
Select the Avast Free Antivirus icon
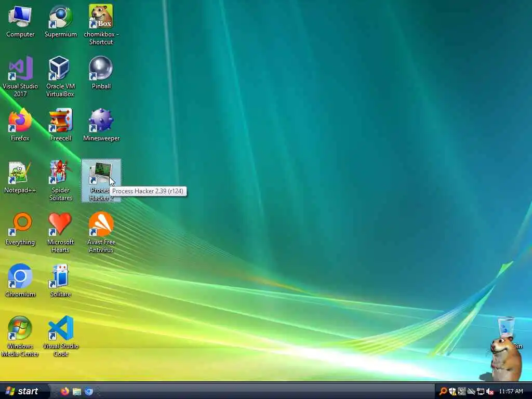click(101, 233)
